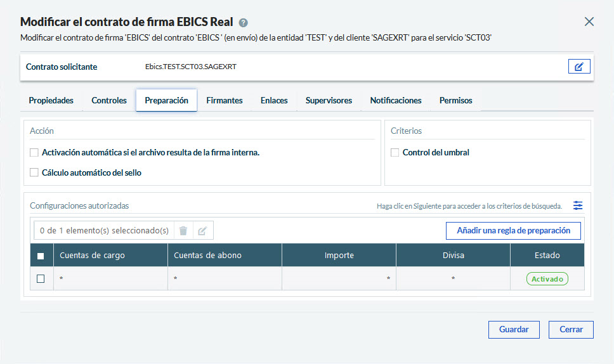Click the help question mark icon beside title

pyautogui.click(x=244, y=23)
